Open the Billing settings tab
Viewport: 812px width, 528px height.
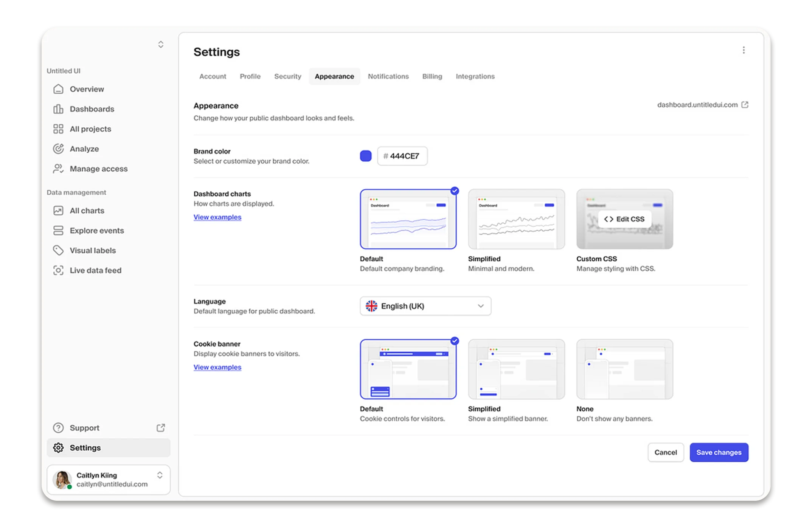(432, 76)
